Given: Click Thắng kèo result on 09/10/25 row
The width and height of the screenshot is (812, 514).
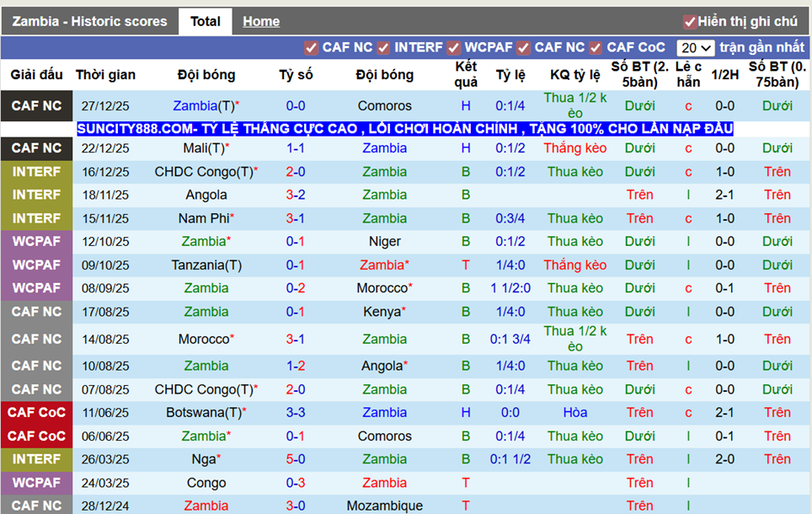Looking at the screenshot, I should tap(574, 265).
